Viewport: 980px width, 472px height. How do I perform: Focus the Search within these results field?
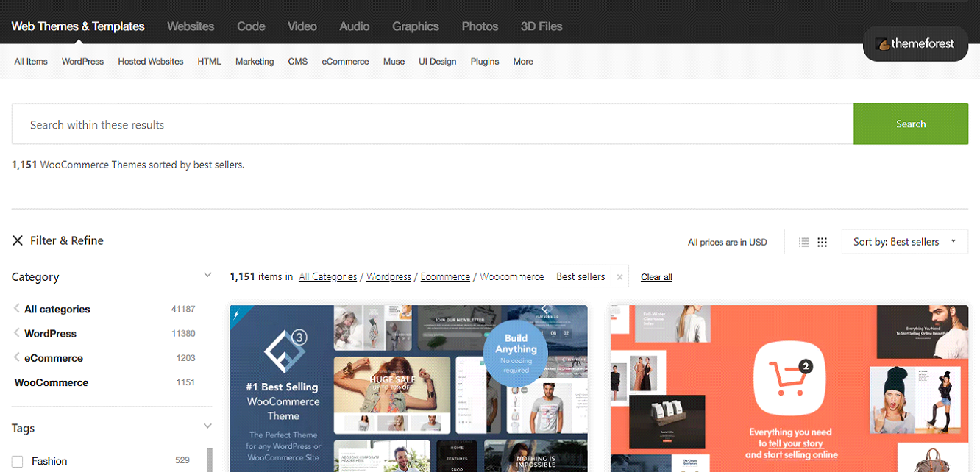pyautogui.click(x=433, y=124)
